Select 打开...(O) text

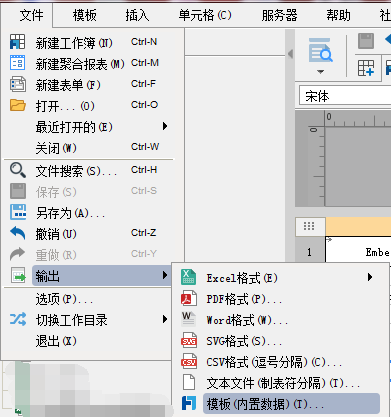coord(65,106)
